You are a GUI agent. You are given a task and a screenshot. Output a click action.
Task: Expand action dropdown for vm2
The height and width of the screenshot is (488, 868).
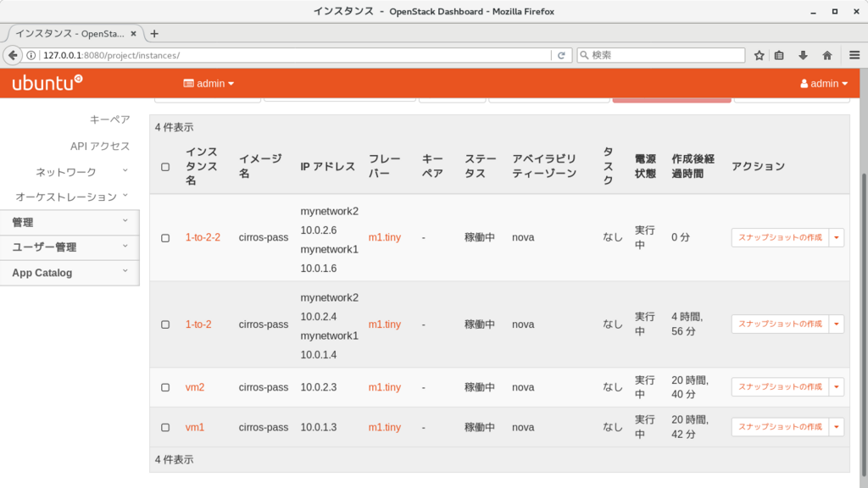837,386
